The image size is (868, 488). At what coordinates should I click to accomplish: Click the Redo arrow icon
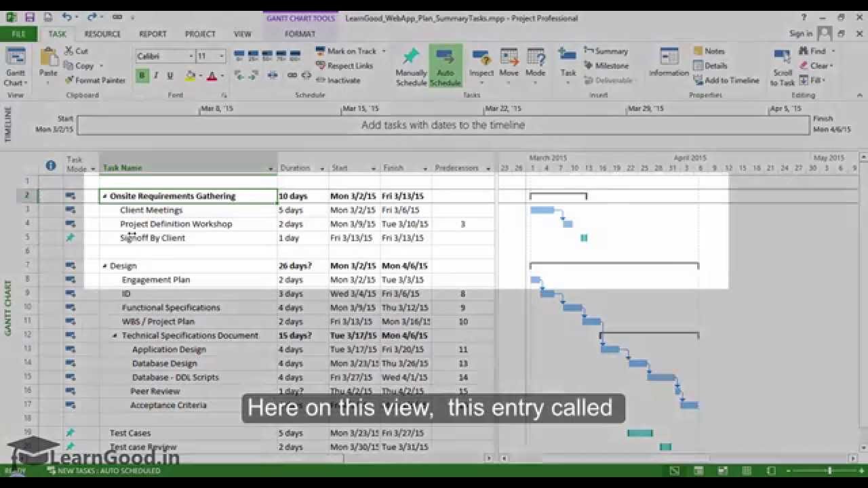(92, 17)
